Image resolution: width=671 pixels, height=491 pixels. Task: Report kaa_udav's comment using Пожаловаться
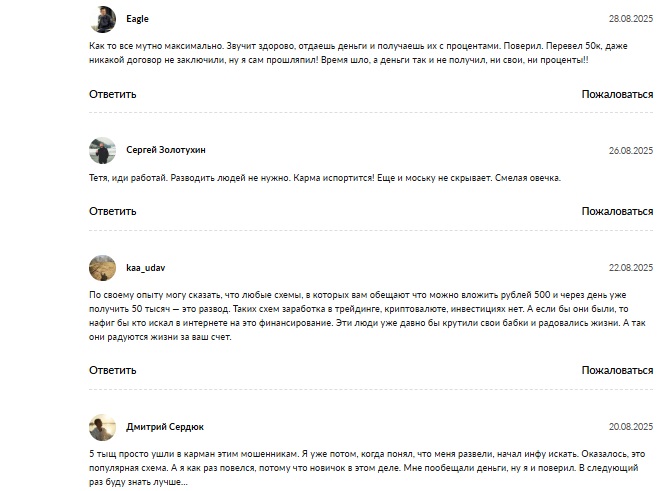617,370
